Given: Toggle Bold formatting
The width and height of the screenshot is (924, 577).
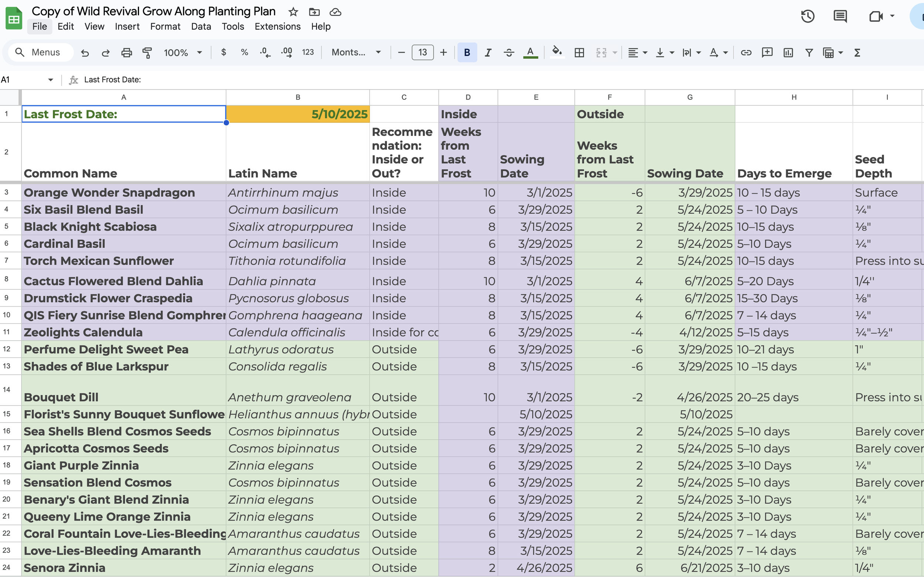Looking at the screenshot, I should pos(467,53).
